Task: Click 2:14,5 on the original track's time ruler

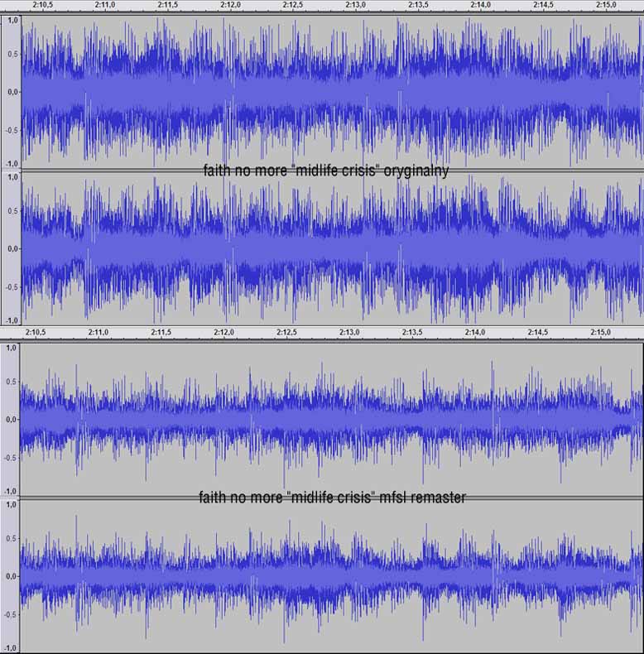Action: [544, 5]
